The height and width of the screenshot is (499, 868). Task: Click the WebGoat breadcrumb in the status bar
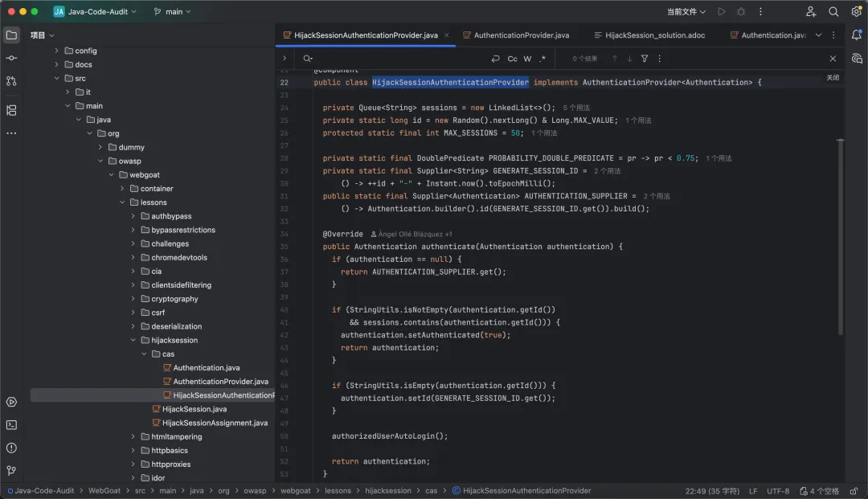[x=104, y=491]
